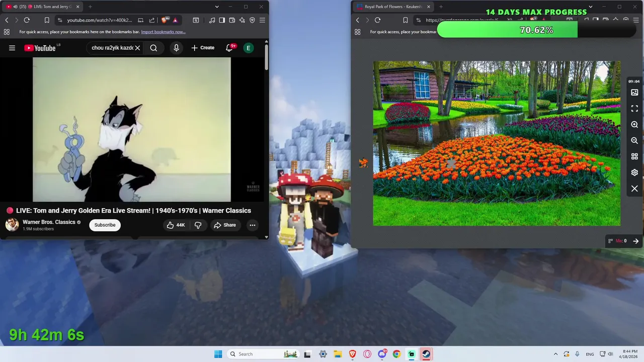Image resolution: width=644 pixels, height=362 pixels.
Task: Select the Royal Park of Flowers tab
Action: click(x=392, y=7)
